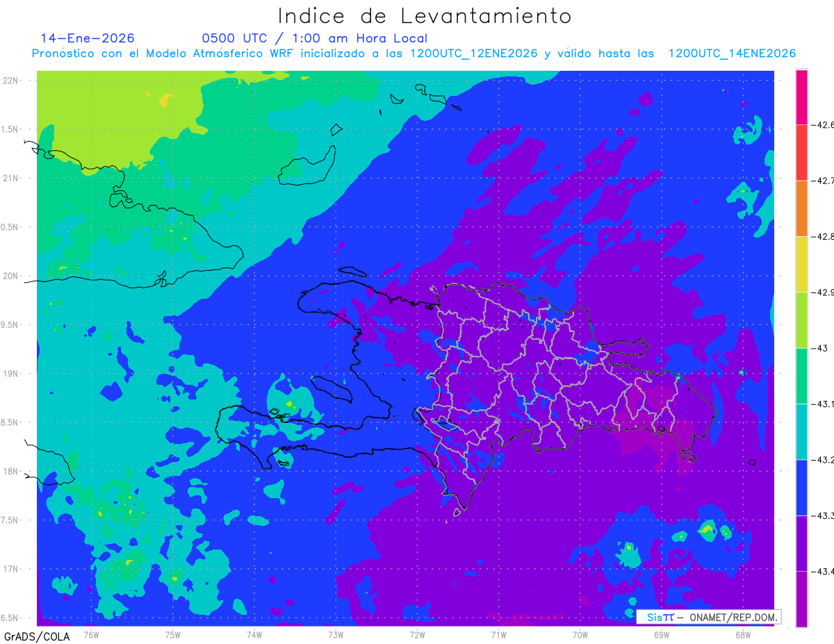Screen dimensions: 834x644
Task: Click the '71W' longitude label
Action: tap(498, 634)
